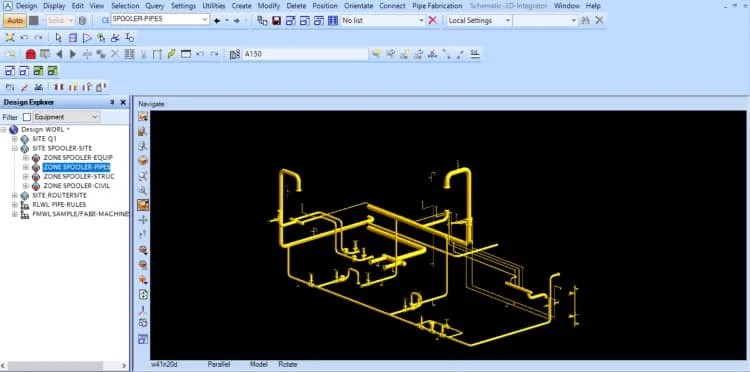Click the red X beside No list
The width and height of the screenshot is (750, 372).
pyautogui.click(x=433, y=20)
